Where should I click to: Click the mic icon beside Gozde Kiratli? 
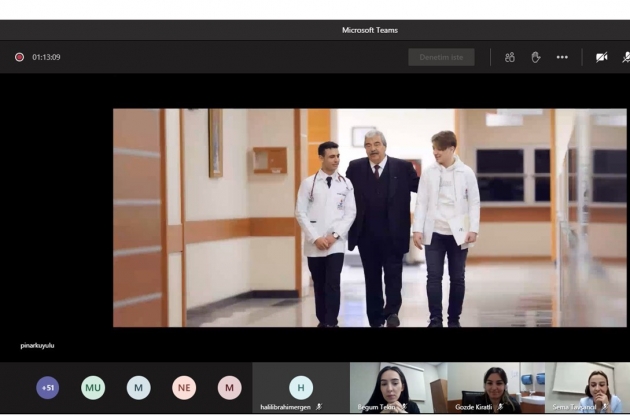click(x=500, y=407)
